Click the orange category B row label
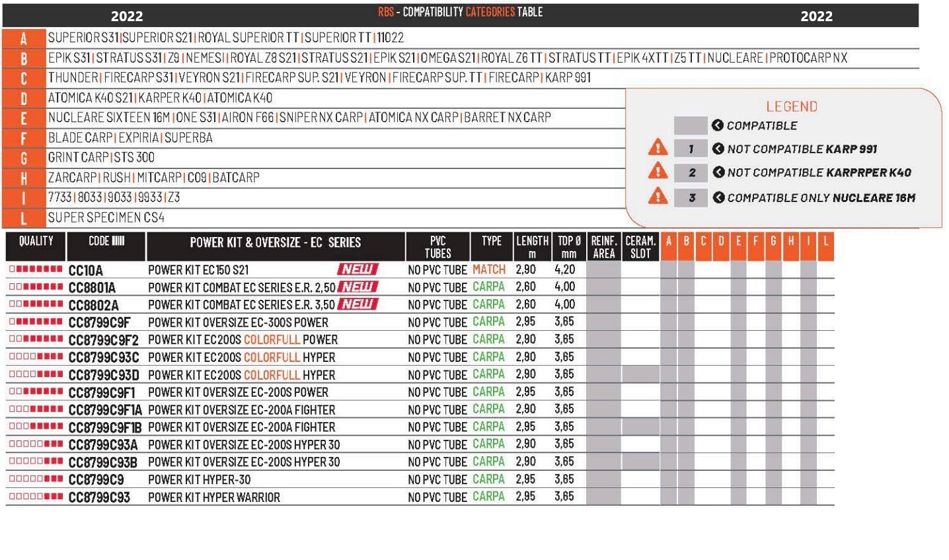Screen dimensions: 949x560 click(24, 58)
